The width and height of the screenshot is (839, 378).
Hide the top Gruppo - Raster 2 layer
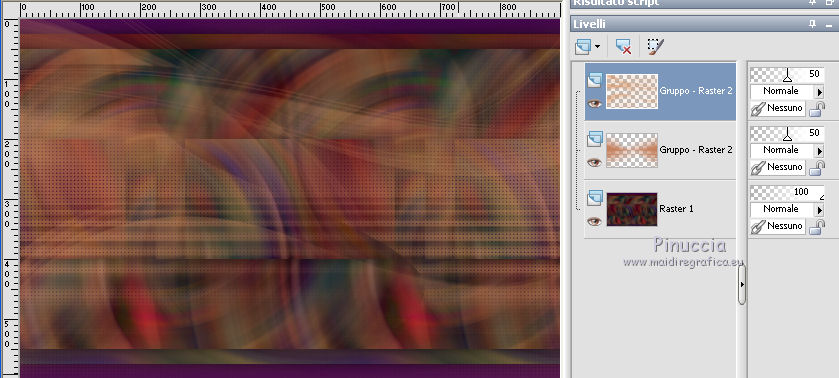click(594, 103)
